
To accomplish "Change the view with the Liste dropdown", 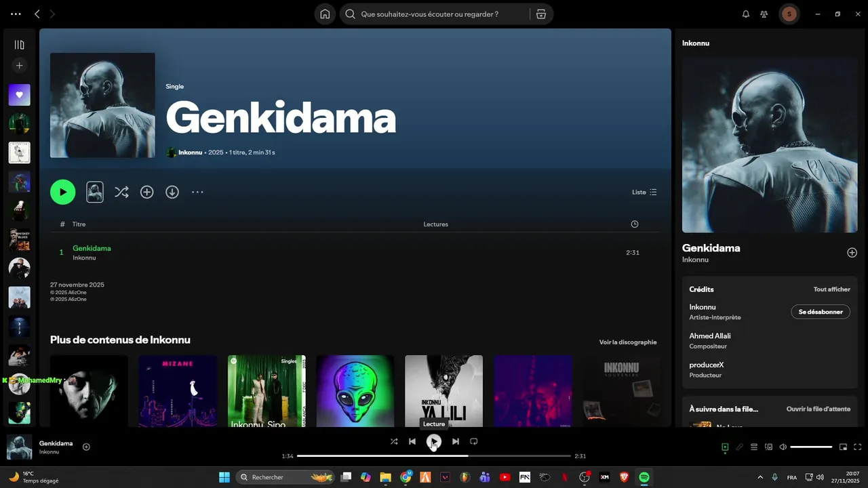I will [x=644, y=192].
